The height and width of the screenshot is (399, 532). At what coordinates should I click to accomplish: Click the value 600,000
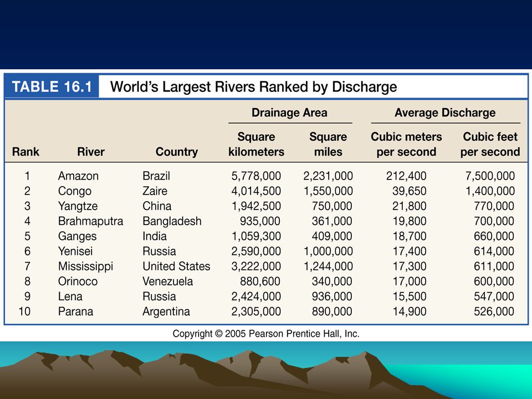[x=494, y=282]
